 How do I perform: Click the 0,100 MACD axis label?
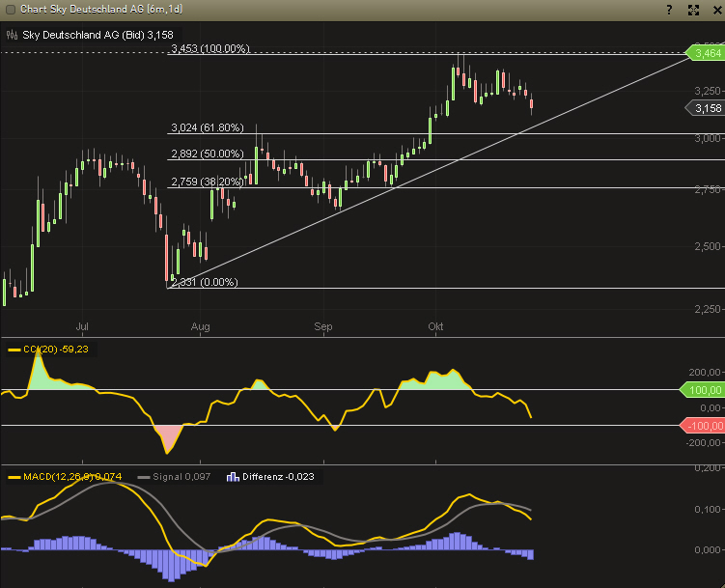[x=708, y=509]
